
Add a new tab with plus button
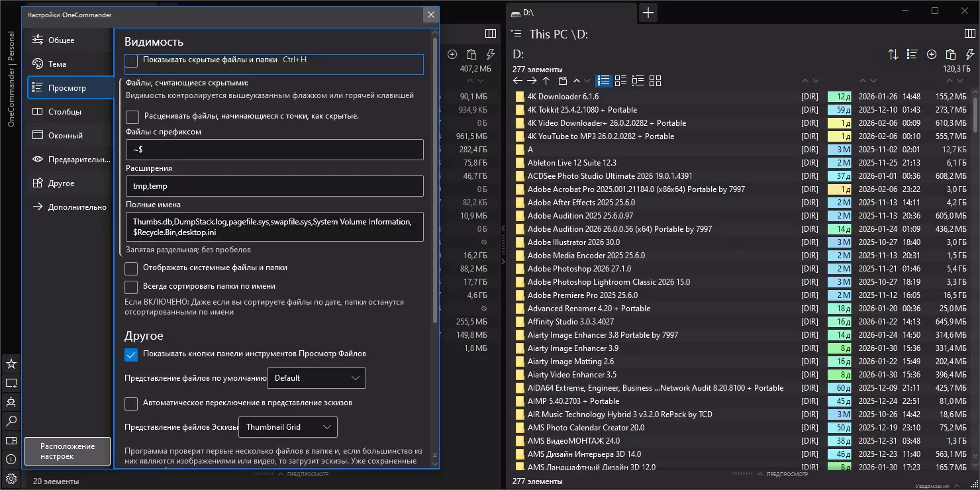point(648,13)
